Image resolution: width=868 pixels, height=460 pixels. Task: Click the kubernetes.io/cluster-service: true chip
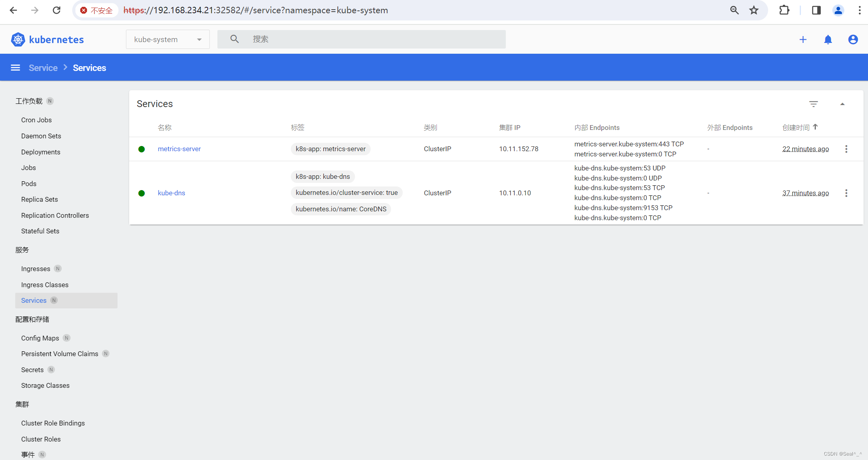tap(347, 193)
